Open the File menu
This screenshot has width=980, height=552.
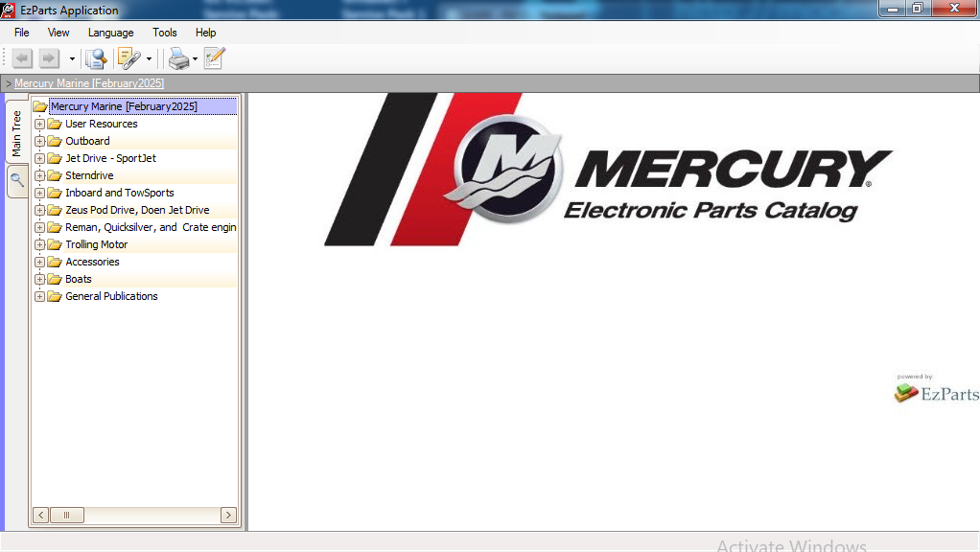[21, 33]
